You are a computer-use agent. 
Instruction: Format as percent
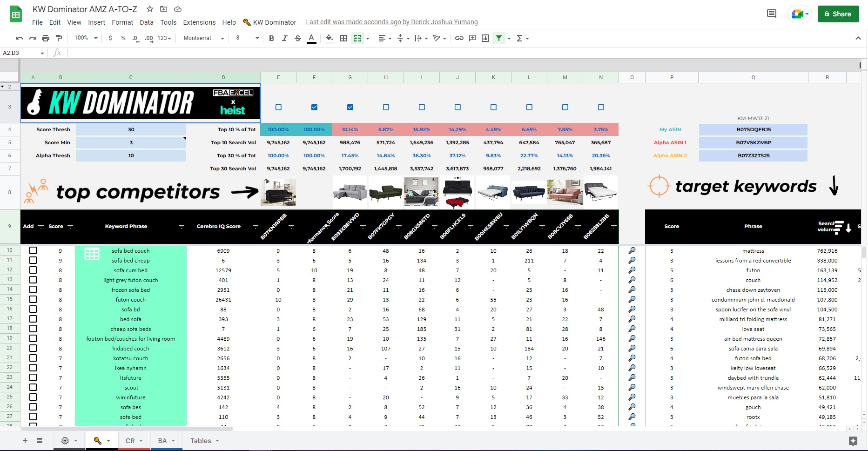[x=123, y=38]
